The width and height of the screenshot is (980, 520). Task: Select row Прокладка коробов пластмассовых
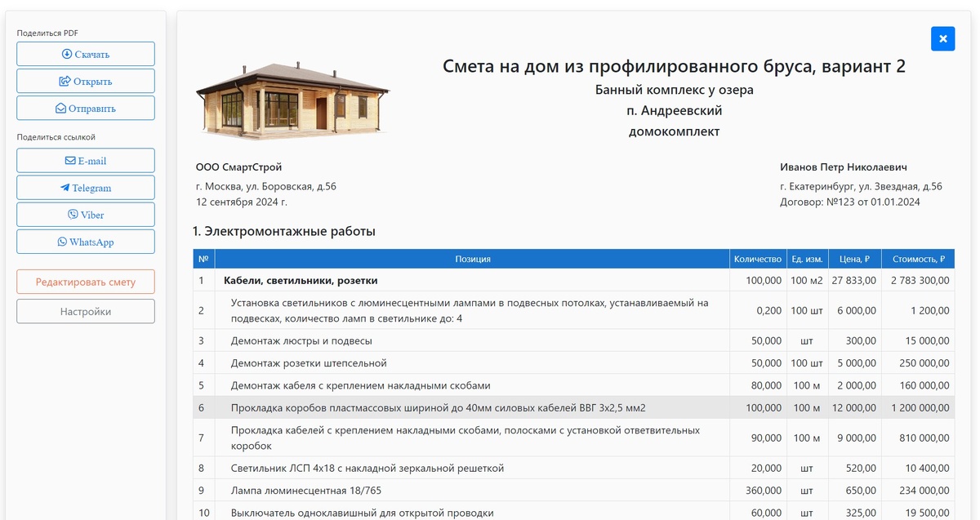coord(574,407)
